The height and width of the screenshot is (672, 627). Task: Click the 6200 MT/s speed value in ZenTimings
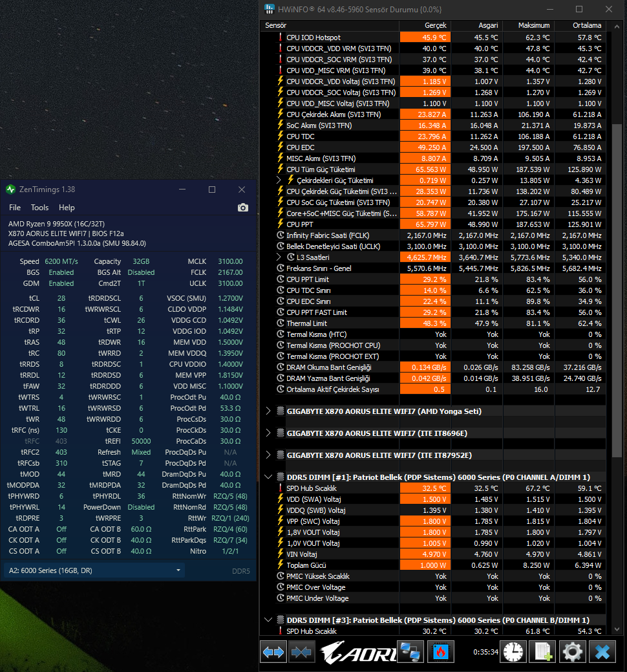point(61,261)
